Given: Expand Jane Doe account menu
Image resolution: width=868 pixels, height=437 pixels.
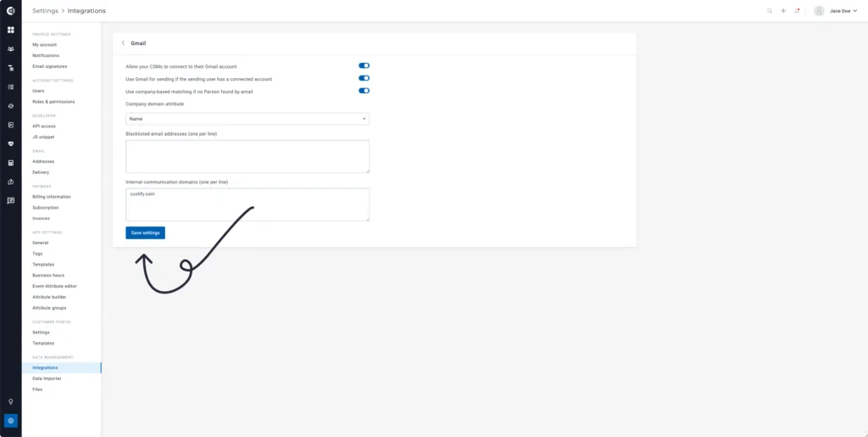Looking at the screenshot, I should click(843, 10).
